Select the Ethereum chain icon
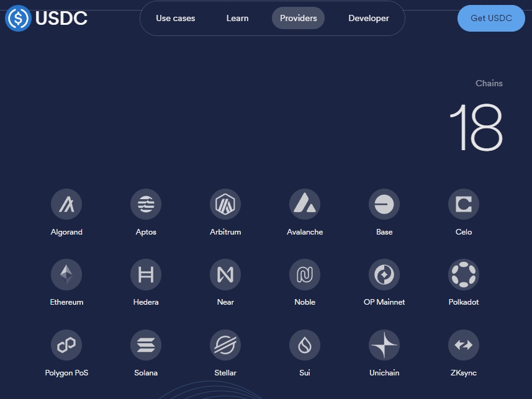532x399 pixels. [66, 274]
